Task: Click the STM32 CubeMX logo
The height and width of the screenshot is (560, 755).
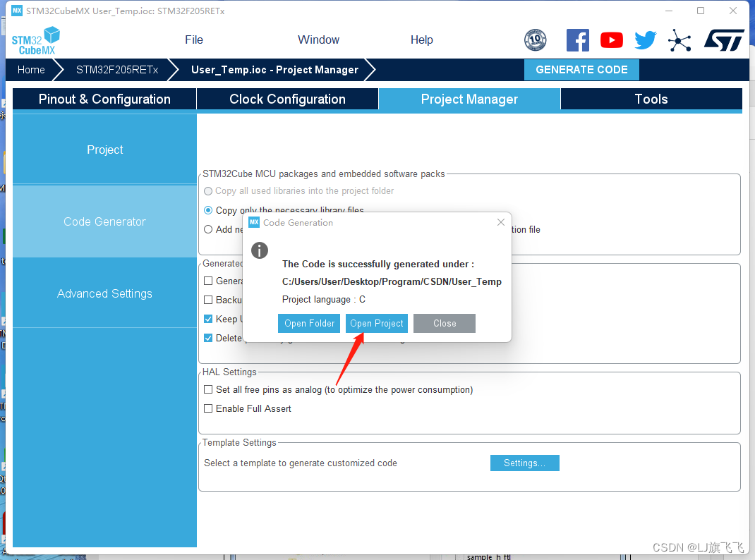Action: pyautogui.click(x=35, y=41)
